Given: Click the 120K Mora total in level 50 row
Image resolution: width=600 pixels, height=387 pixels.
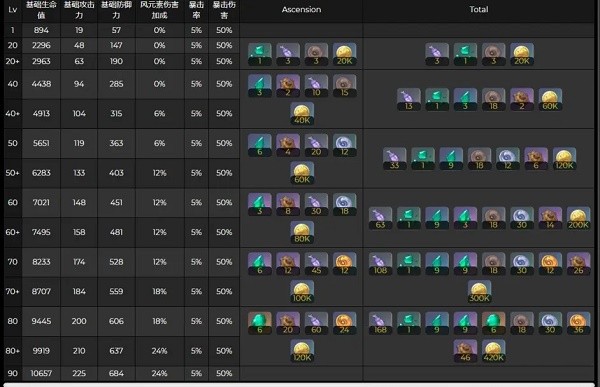Looking at the screenshot, I should pos(564,159).
